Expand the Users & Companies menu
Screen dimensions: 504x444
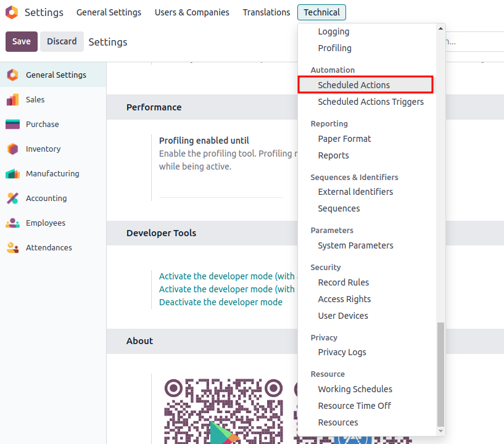click(192, 12)
